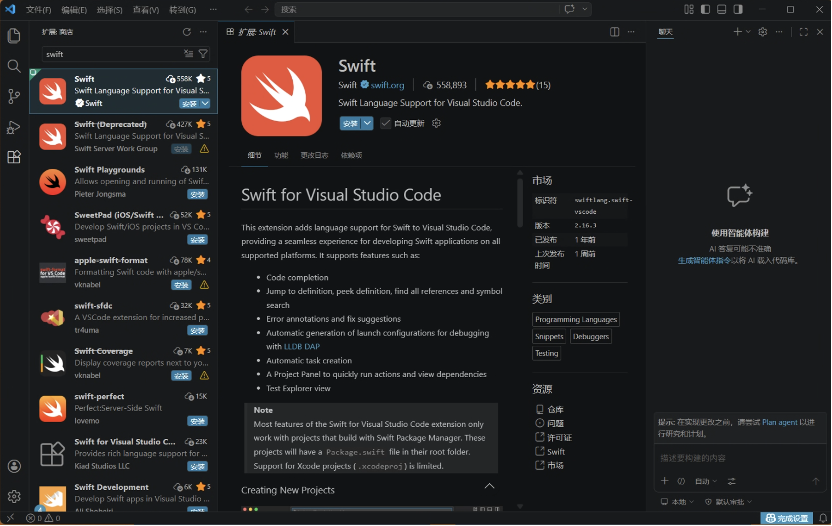
Task: Open the Extensions view icon
Action: pos(14,157)
